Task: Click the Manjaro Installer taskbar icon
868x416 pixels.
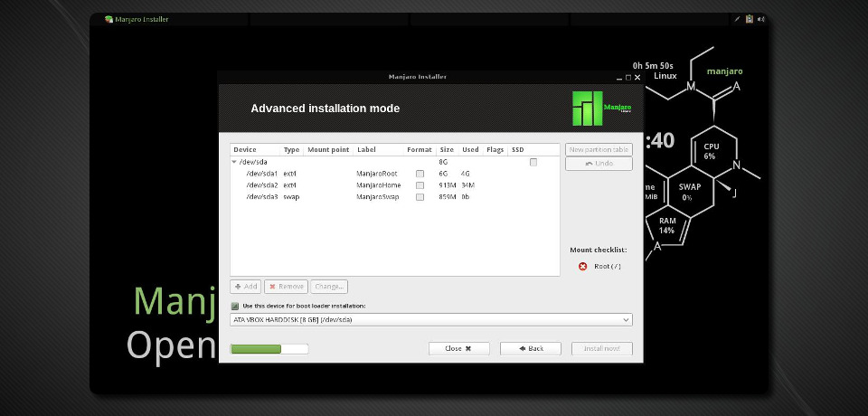Action: click(x=108, y=19)
